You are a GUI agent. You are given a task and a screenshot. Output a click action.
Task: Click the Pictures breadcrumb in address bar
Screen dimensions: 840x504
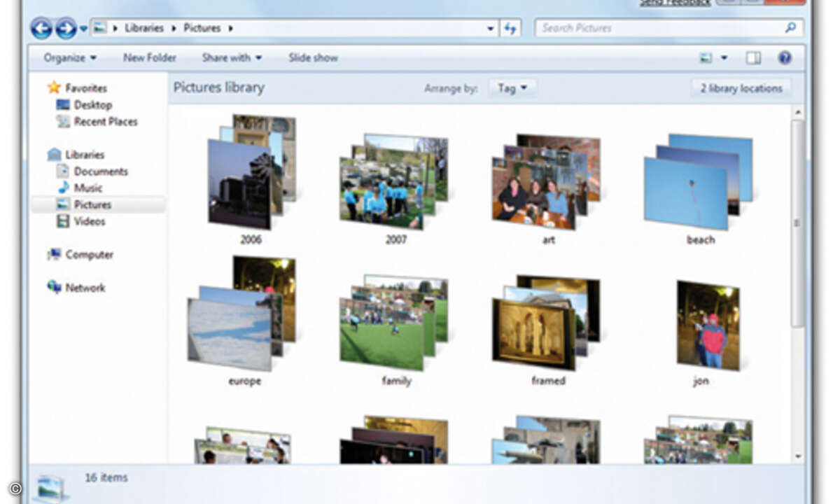(x=202, y=28)
